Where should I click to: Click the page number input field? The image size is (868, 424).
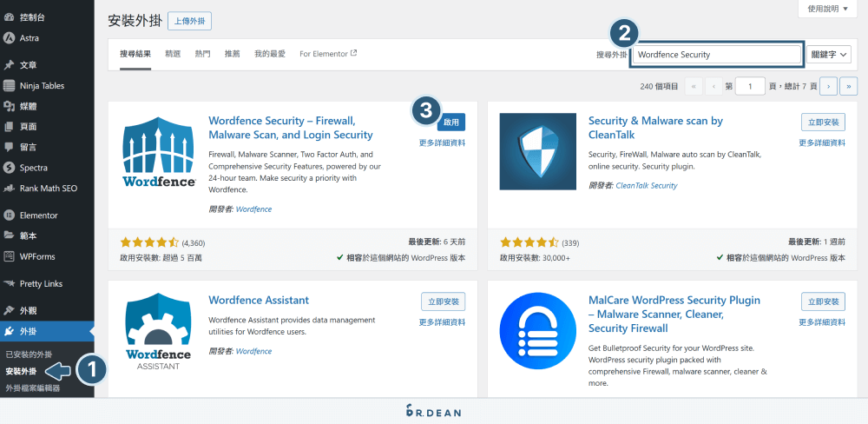750,87
